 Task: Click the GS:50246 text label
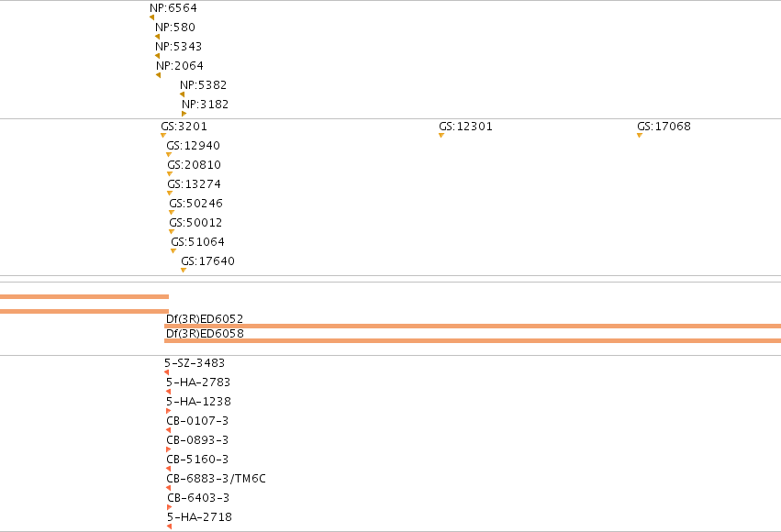196,204
